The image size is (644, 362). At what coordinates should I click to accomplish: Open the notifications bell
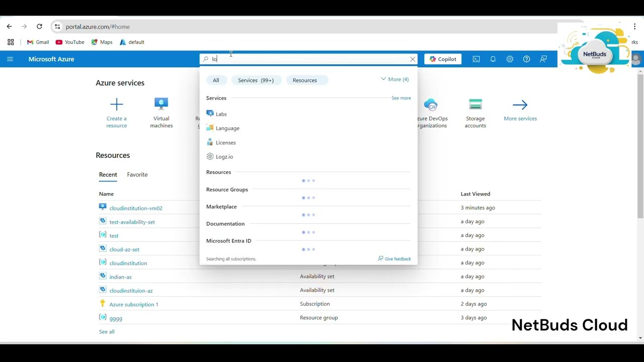pyautogui.click(x=493, y=59)
